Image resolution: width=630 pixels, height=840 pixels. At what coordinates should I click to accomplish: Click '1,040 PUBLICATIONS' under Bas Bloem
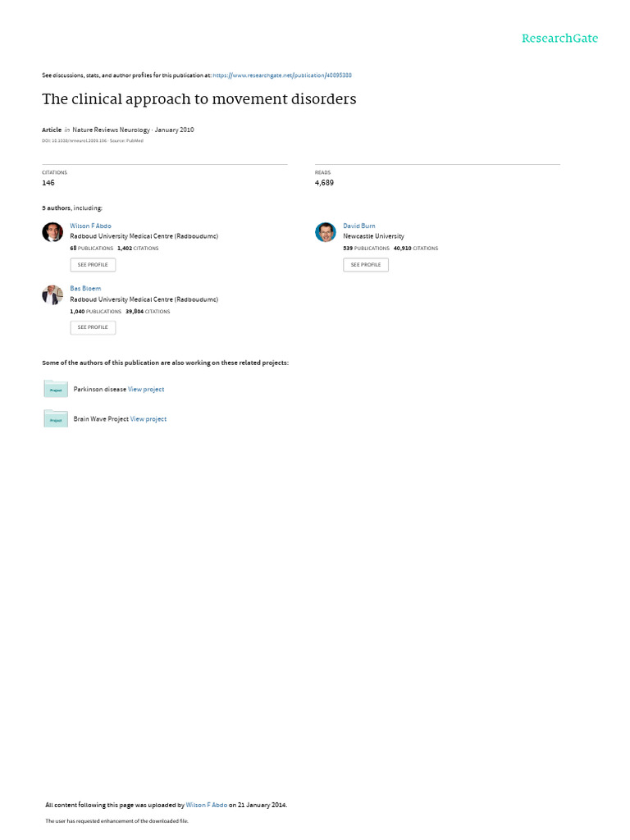95,311
